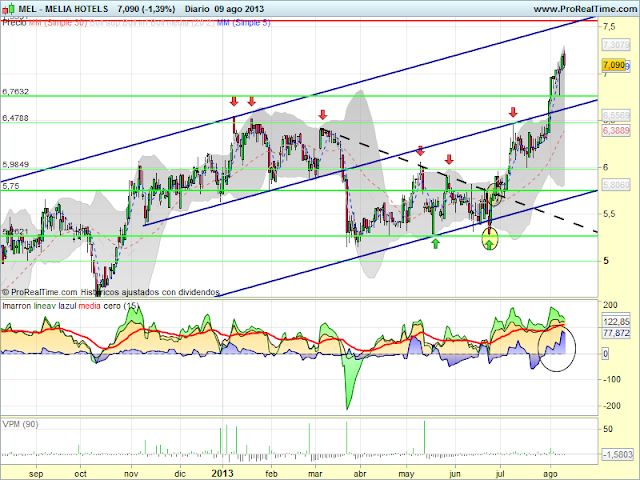This screenshot has width=640, height=480.
Task: Click the 7,3079 Bollinger value tag
Action: [616, 44]
